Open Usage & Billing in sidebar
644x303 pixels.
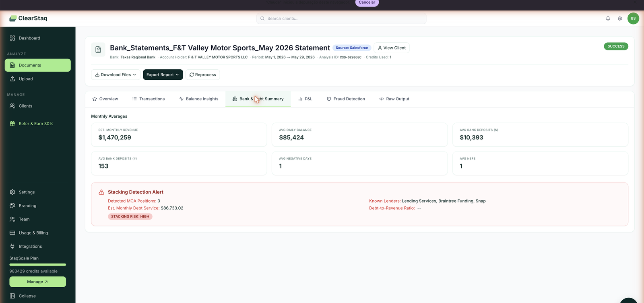(x=38, y=233)
